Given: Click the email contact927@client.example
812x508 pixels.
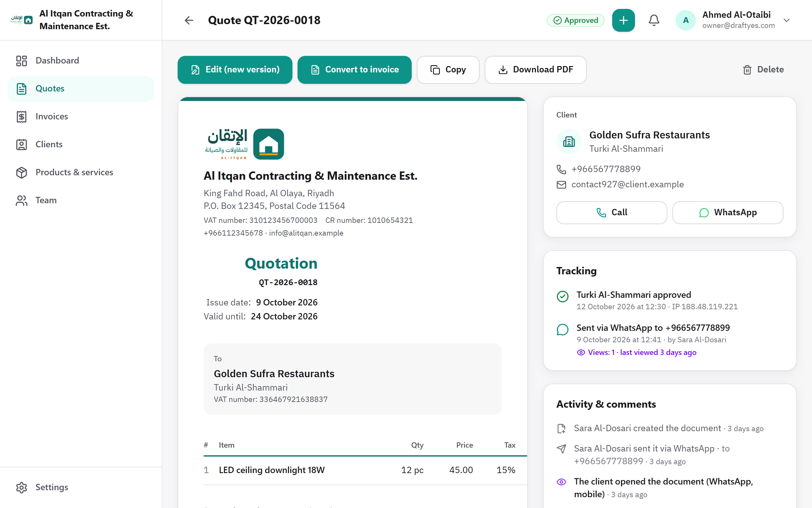Looking at the screenshot, I should 627,184.
